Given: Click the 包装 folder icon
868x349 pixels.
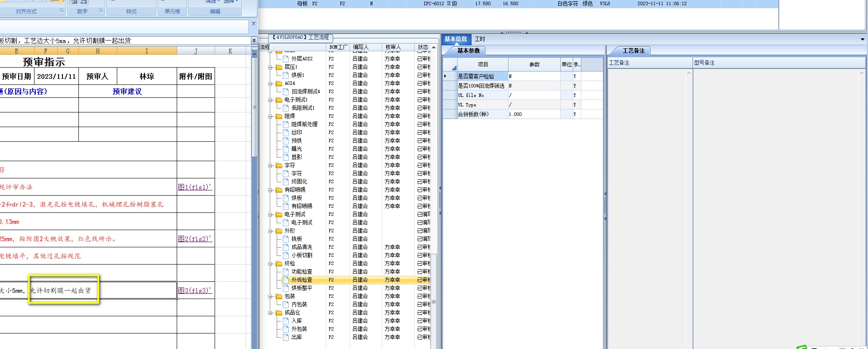Looking at the screenshot, I should (x=279, y=296).
